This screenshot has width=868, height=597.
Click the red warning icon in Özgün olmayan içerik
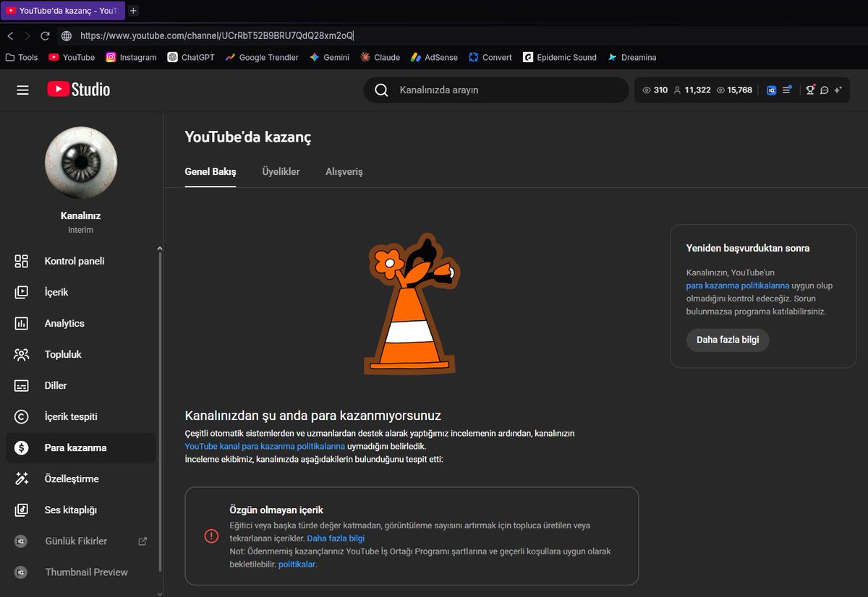coord(211,536)
